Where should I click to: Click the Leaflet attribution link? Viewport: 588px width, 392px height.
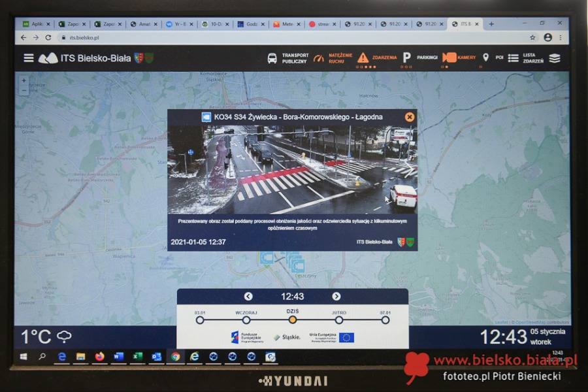pyautogui.click(x=501, y=322)
